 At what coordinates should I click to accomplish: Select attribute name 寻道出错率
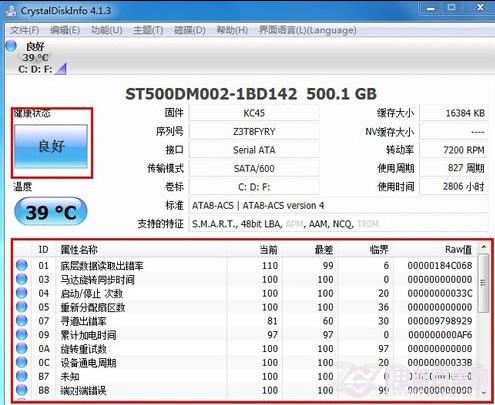[x=83, y=321]
